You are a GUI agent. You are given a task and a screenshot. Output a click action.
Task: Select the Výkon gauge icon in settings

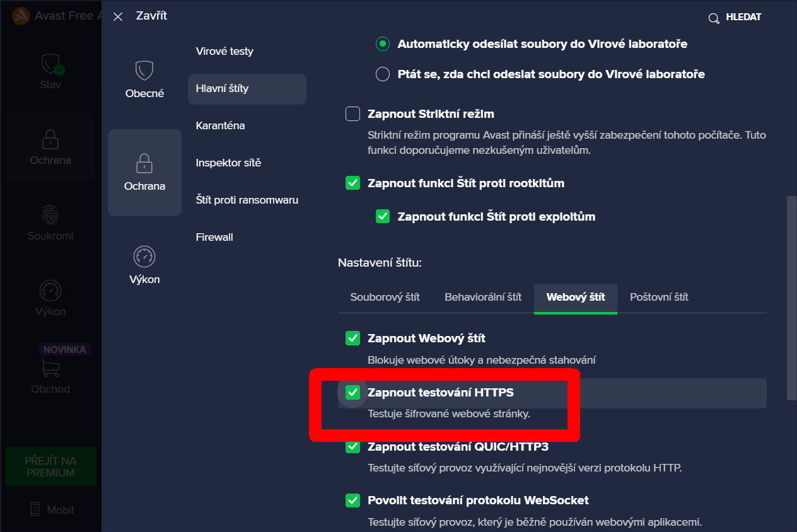(x=144, y=257)
